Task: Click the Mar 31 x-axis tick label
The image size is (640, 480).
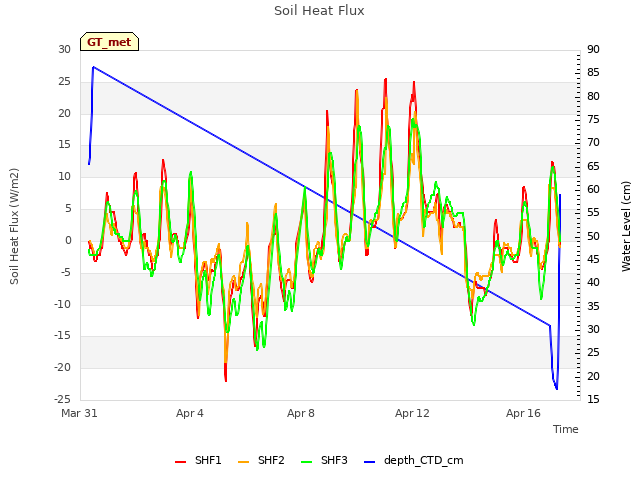Action: coord(79,413)
